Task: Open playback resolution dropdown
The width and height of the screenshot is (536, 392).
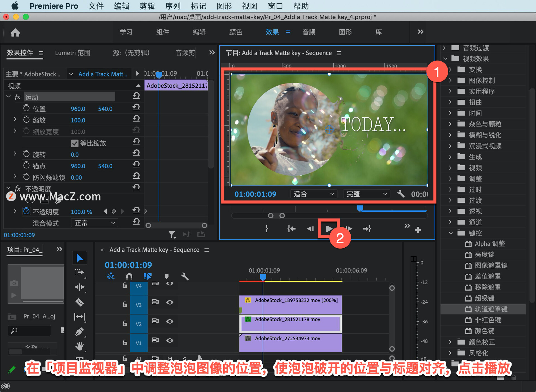Action: pos(366,194)
